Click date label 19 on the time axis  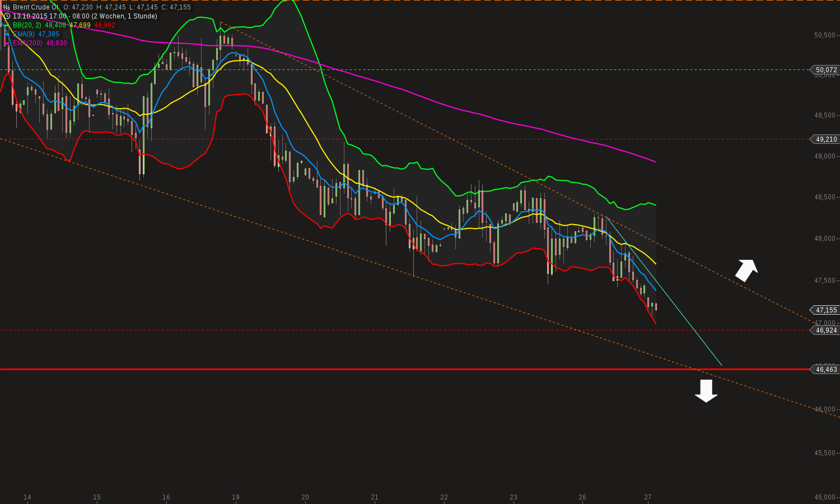point(236,497)
